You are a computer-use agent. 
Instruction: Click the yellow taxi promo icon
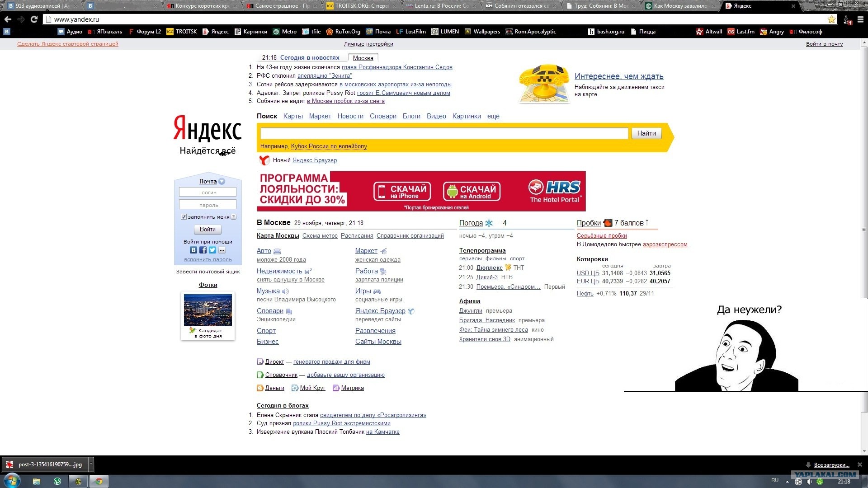click(x=544, y=84)
